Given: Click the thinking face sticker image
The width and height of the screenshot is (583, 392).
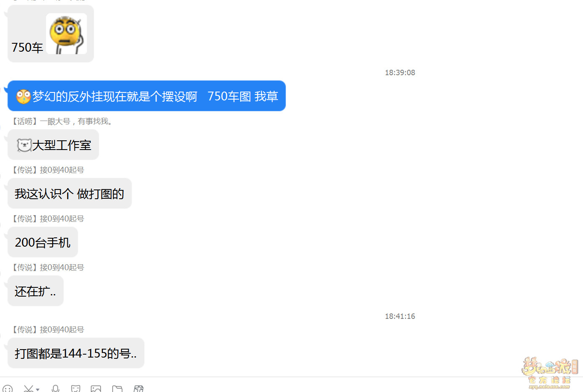Looking at the screenshot, I should pyautogui.click(x=66, y=34).
